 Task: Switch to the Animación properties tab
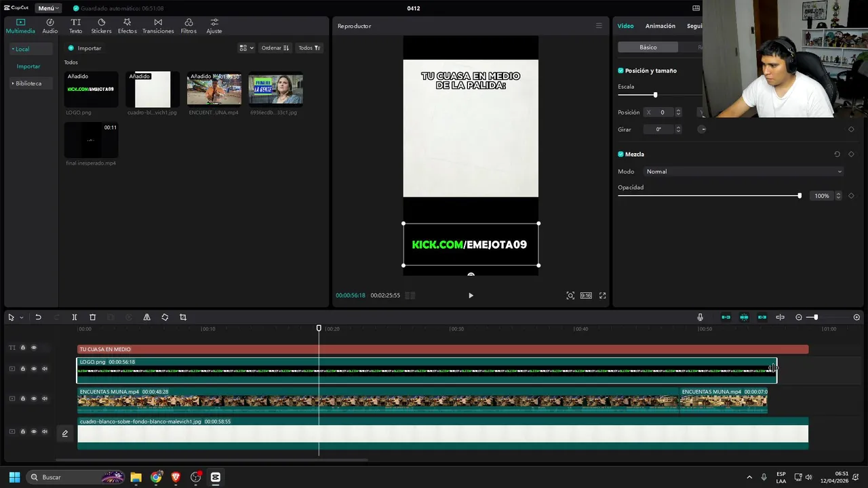pos(660,26)
